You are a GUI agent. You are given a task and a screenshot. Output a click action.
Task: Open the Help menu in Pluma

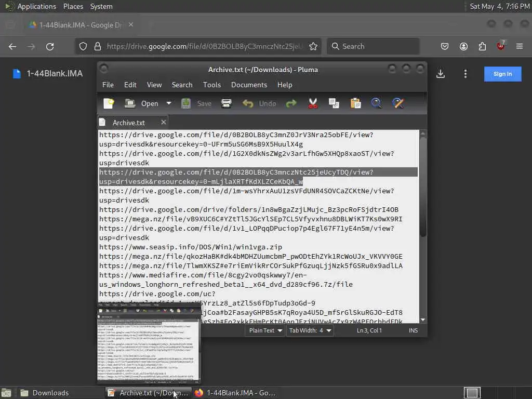tap(284, 85)
